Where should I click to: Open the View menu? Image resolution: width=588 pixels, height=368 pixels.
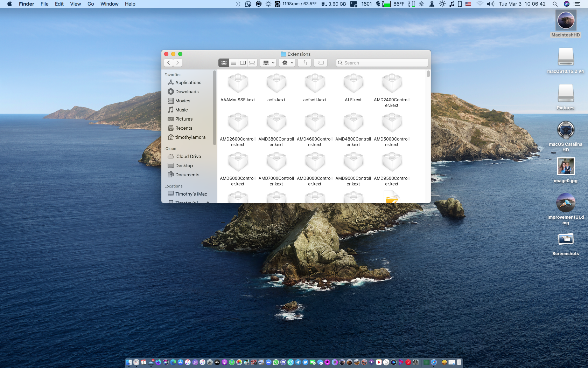75,4
